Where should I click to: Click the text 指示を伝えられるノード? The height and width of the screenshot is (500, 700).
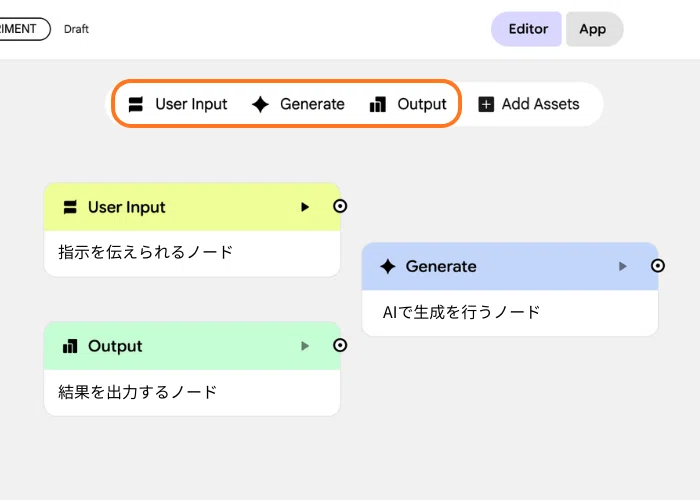click(146, 252)
